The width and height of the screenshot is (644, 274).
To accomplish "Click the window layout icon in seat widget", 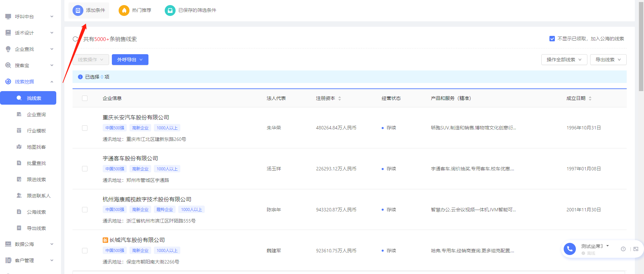I will click(636, 249).
